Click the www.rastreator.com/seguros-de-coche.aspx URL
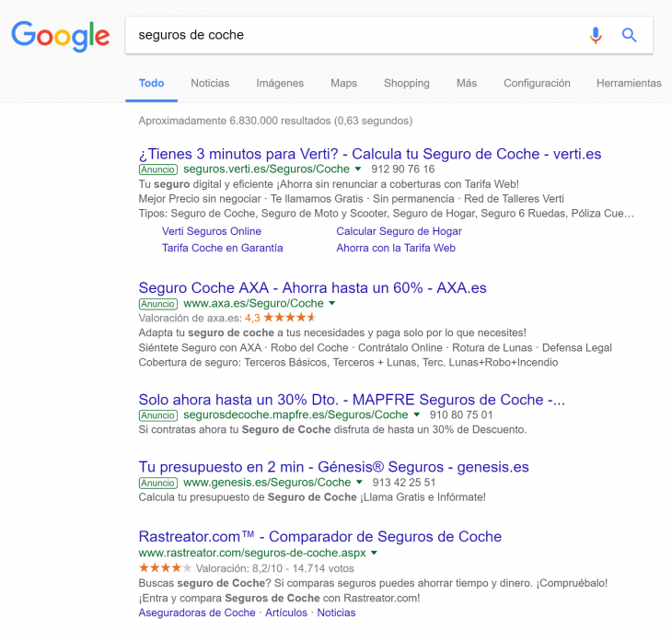Viewport: 672px width, 641px height. [252, 553]
